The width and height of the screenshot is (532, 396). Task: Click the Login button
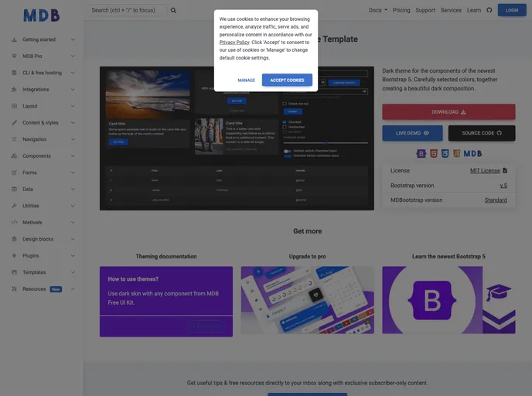click(512, 10)
